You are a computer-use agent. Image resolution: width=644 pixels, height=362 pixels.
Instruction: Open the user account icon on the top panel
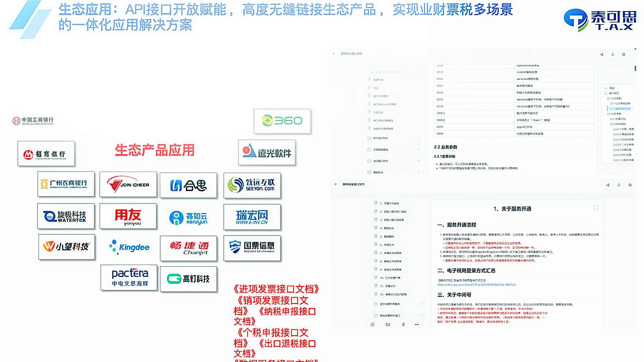[x=613, y=54]
